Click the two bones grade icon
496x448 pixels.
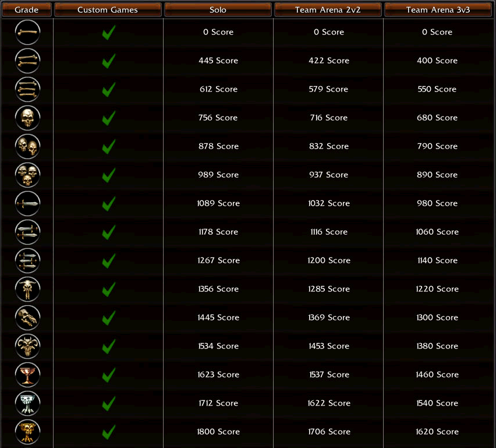pos(27,61)
